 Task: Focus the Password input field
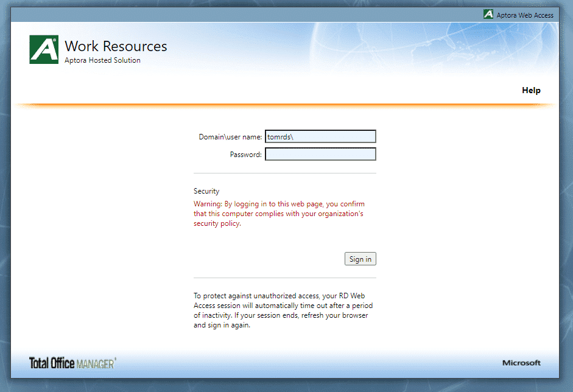320,154
